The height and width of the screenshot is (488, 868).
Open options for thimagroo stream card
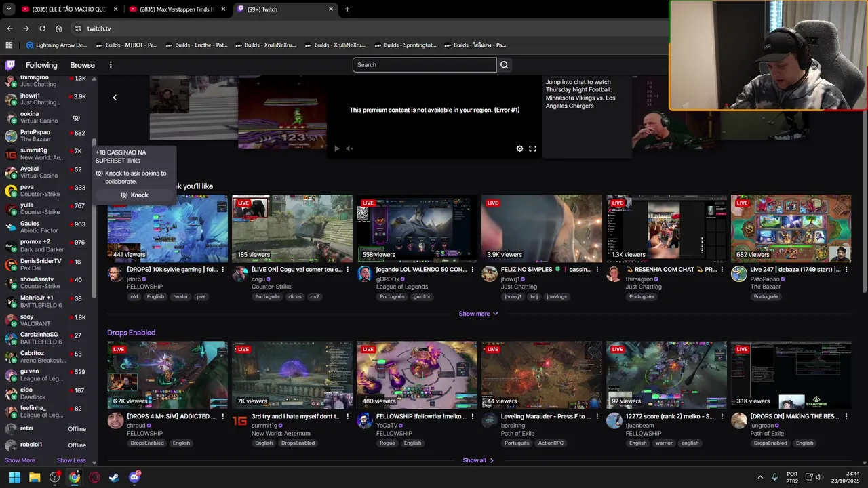(x=722, y=270)
